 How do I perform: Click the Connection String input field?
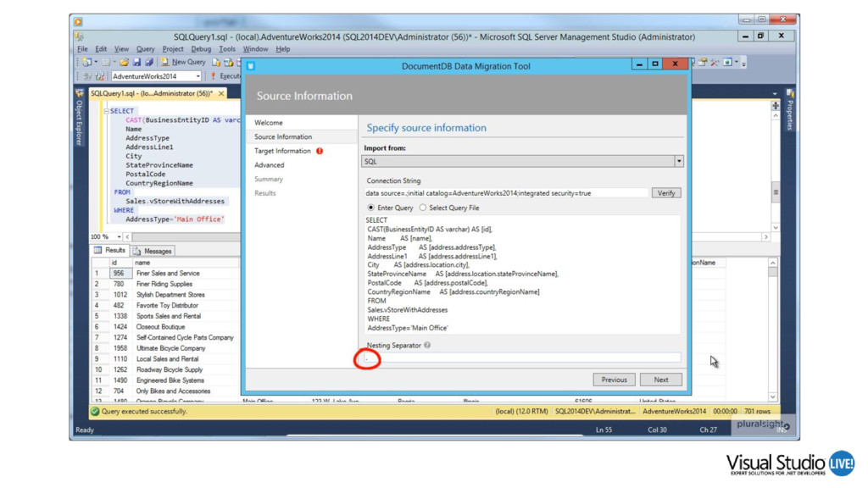tap(506, 193)
